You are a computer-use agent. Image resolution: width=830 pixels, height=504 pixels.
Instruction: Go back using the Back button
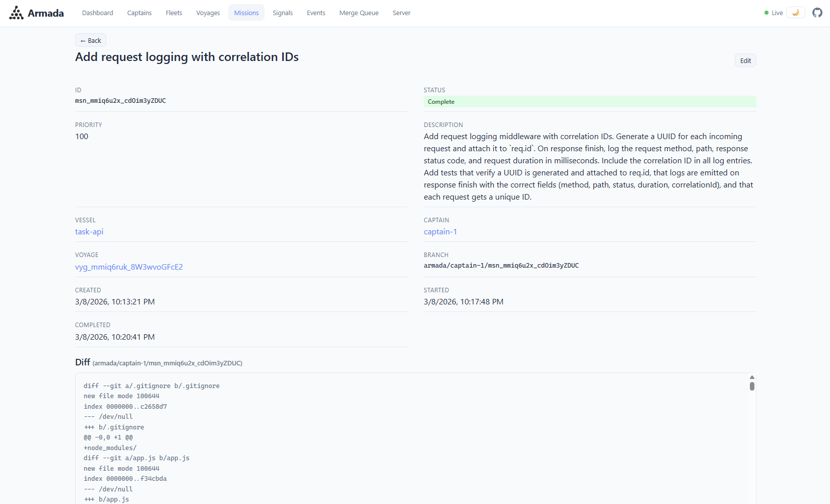point(91,40)
